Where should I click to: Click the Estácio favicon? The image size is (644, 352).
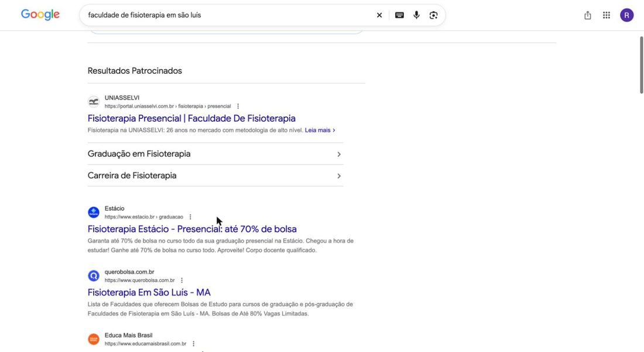click(x=94, y=213)
